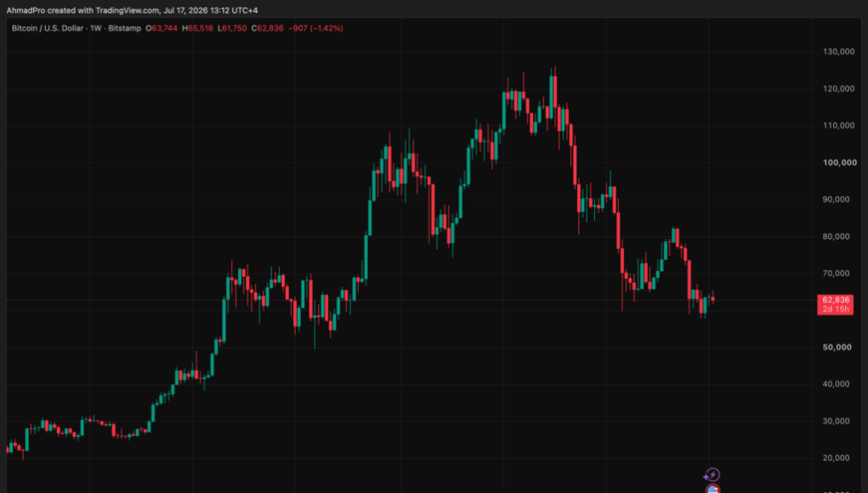Click the Bitstamp exchange label
Viewport: 868px width, 493px height.
125,28
